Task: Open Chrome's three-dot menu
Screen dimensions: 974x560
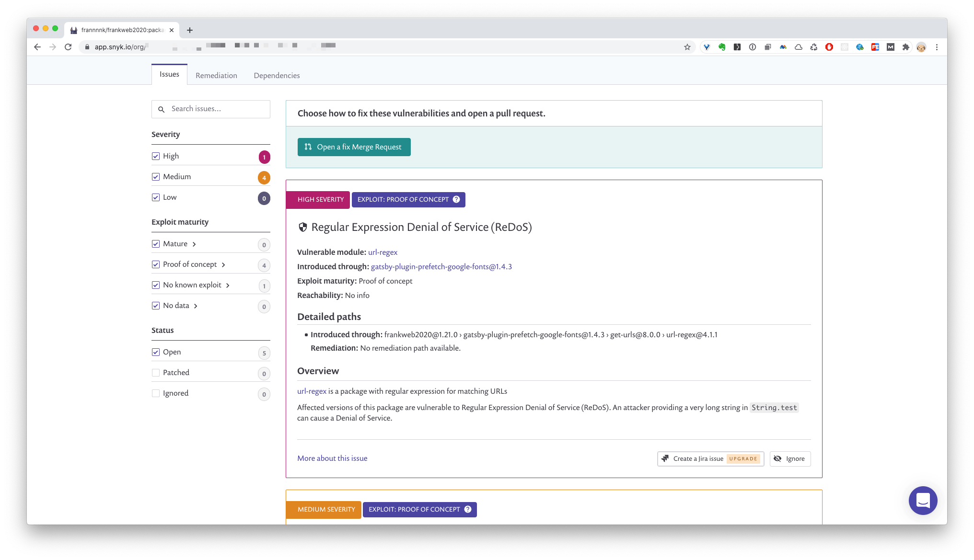Action: click(x=937, y=47)
